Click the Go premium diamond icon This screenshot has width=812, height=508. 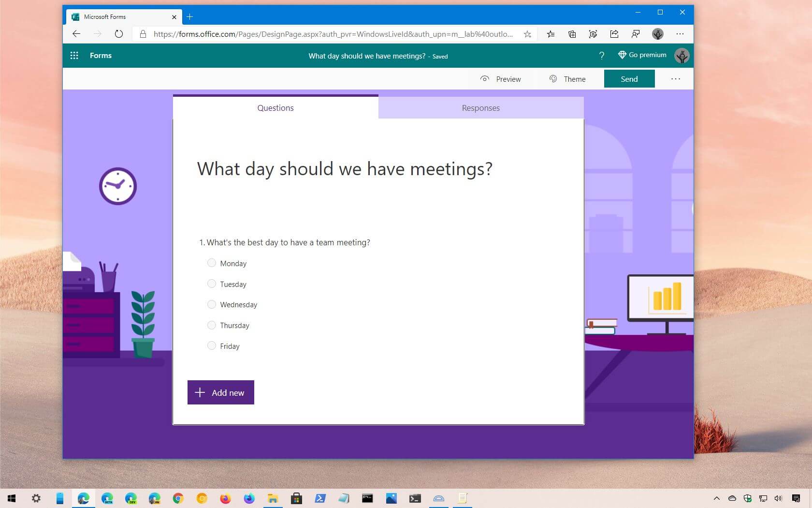(622, 55)
